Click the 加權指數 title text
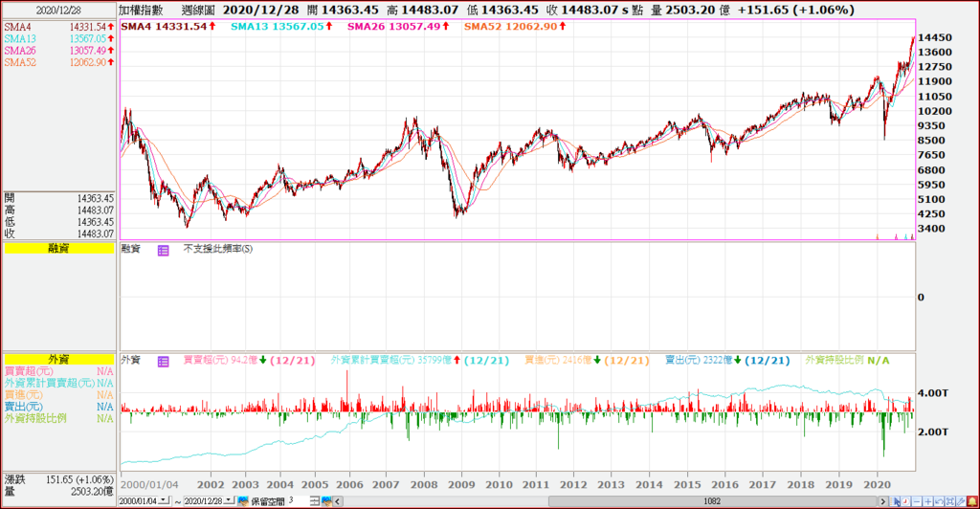This screenshot has height=509, width=980. (141, 10)
